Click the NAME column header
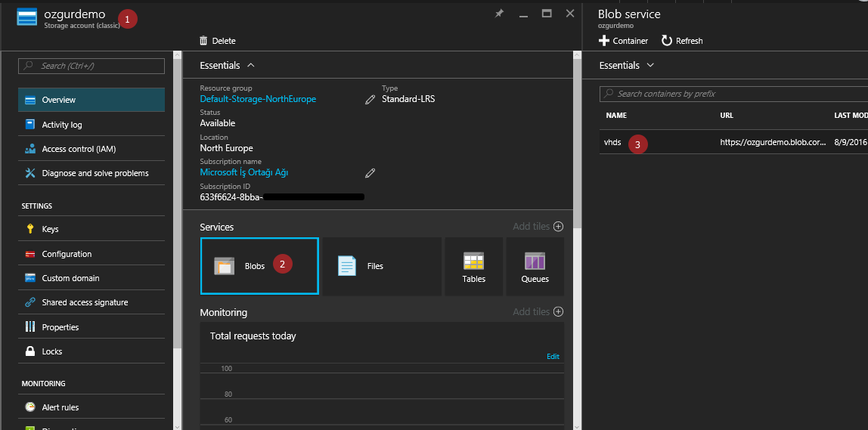868x430 pixels. pyautogui.click(x=616, y=116)
